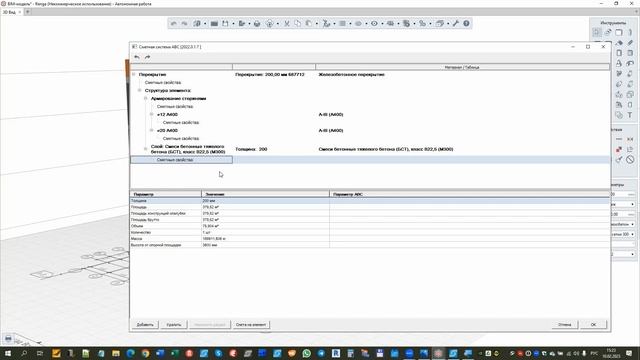Click the Смета на элемент button
Image resolution: width=640 pixels, height=360 pixels.
coord(251,324)
